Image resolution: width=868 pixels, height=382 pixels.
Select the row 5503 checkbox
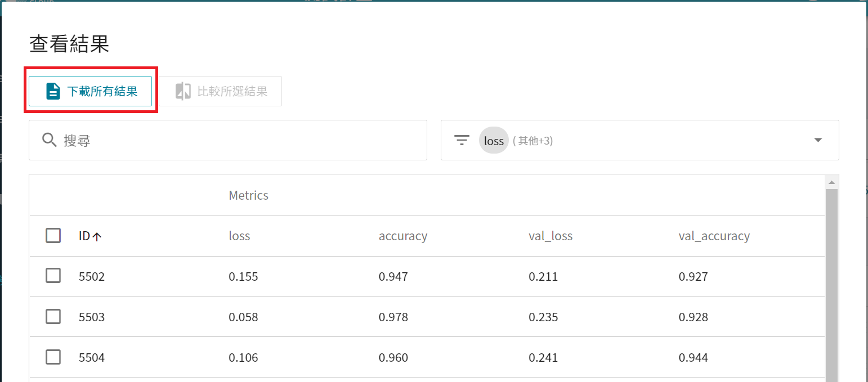click(x=53, y=317)
